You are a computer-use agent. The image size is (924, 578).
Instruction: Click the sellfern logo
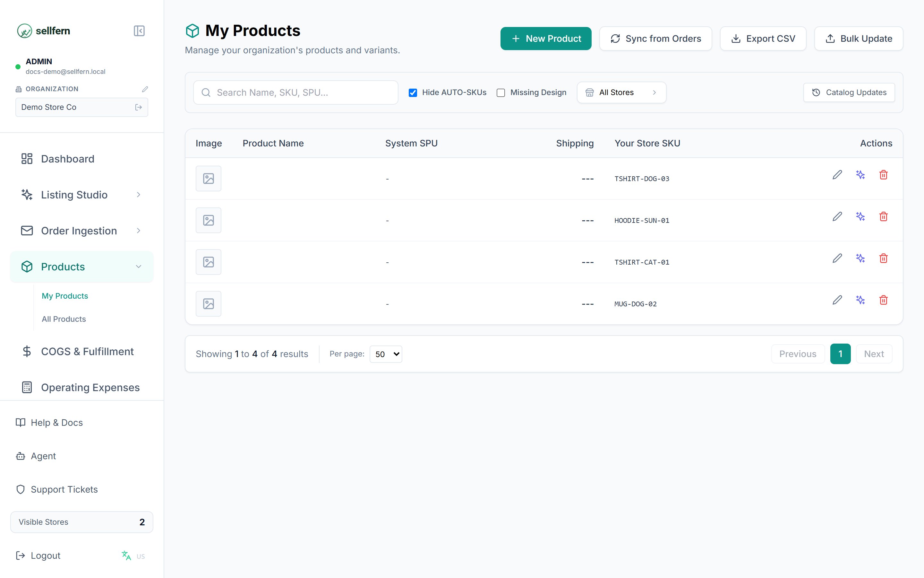click(44, 31)
